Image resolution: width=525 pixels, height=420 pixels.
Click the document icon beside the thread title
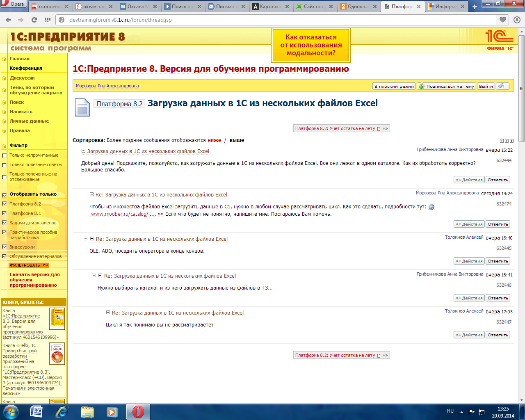pyautogui.click(x=82, y=108)
